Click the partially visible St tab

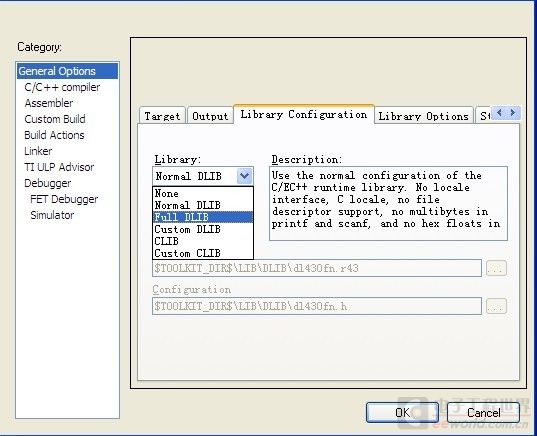[x=484, y=116]
